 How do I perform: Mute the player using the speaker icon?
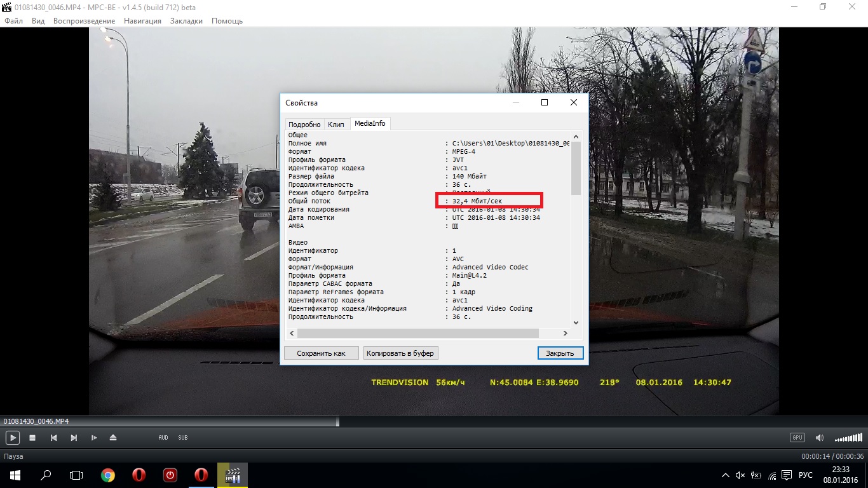point(820,438)
